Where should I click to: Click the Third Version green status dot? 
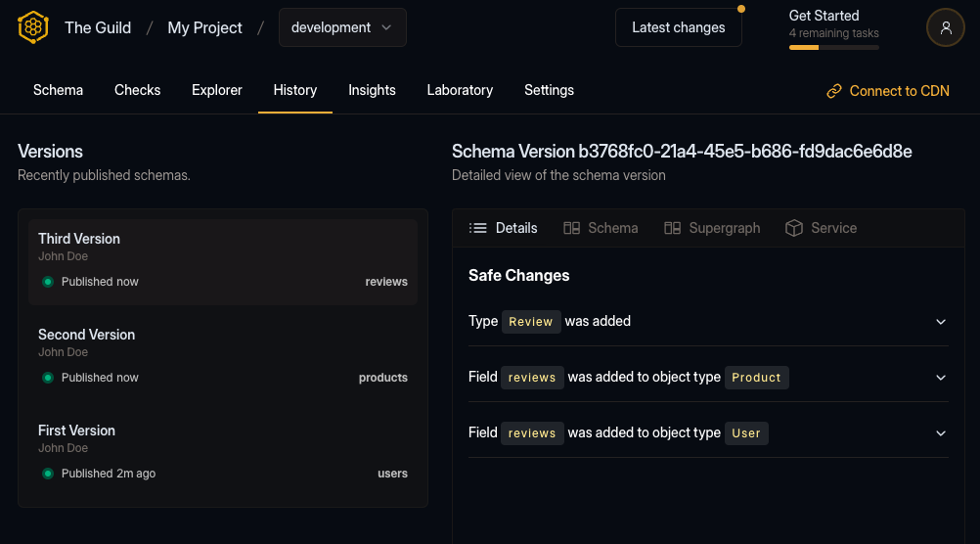(x=47, y=282)
